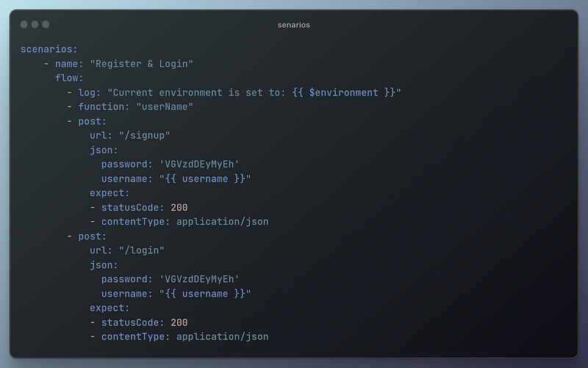Viewport: 588px width, 368px height.
Task: Click the 'flow:' key
Action: 69,78
